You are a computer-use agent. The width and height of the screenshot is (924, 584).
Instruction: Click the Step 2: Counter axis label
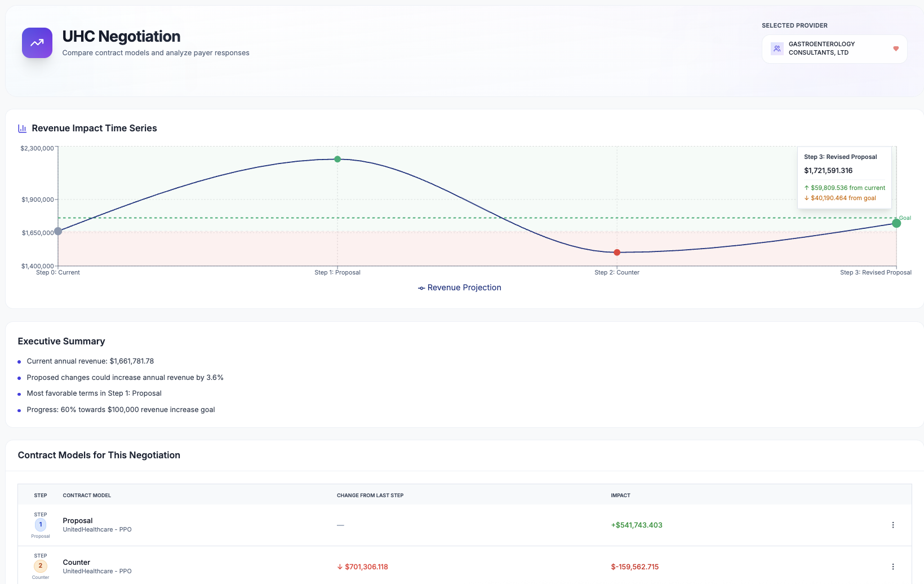click(617, 272)
